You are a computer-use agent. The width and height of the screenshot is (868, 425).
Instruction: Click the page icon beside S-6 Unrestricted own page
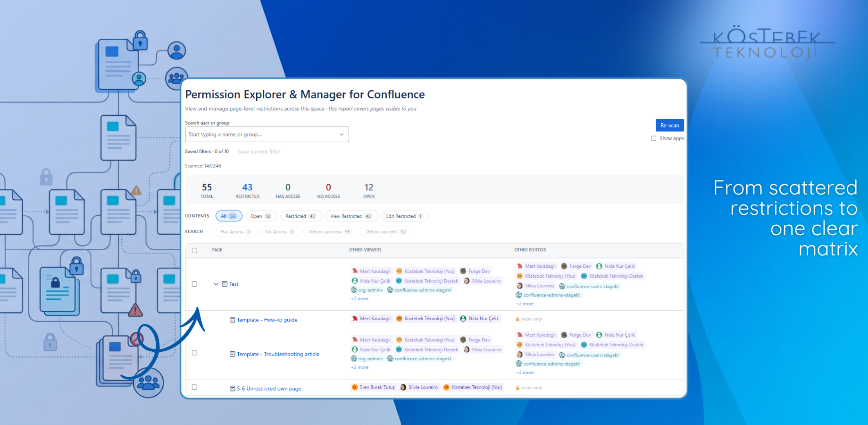(232, 389)
